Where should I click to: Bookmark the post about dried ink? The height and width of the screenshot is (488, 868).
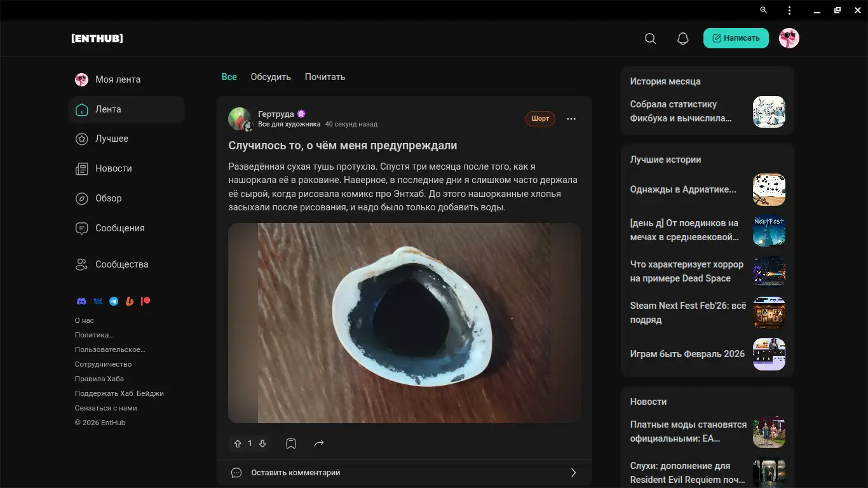(x=291, y=444)
